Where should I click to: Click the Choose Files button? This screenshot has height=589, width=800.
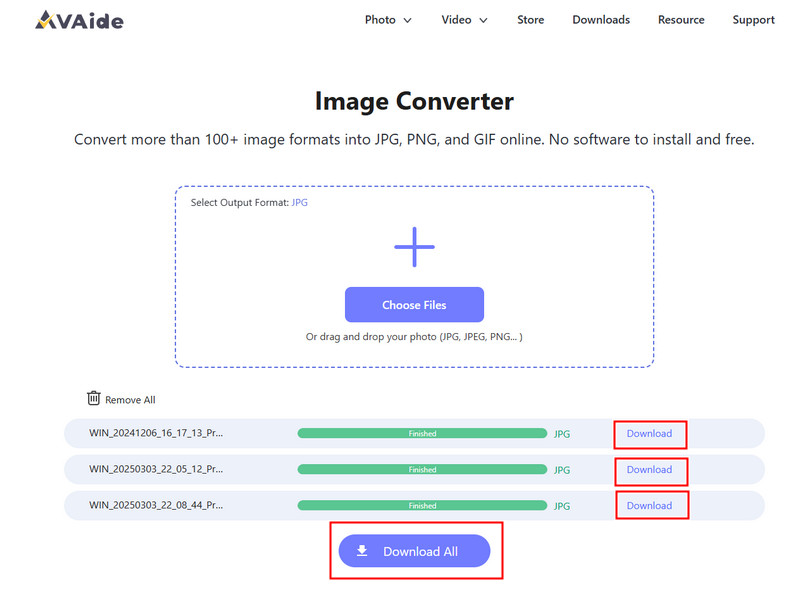click(x=414, y=305)
